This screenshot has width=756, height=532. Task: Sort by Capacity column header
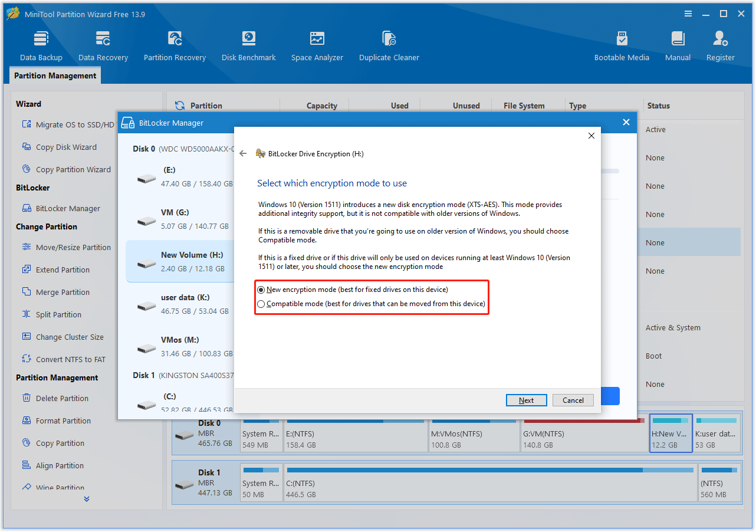321,106
